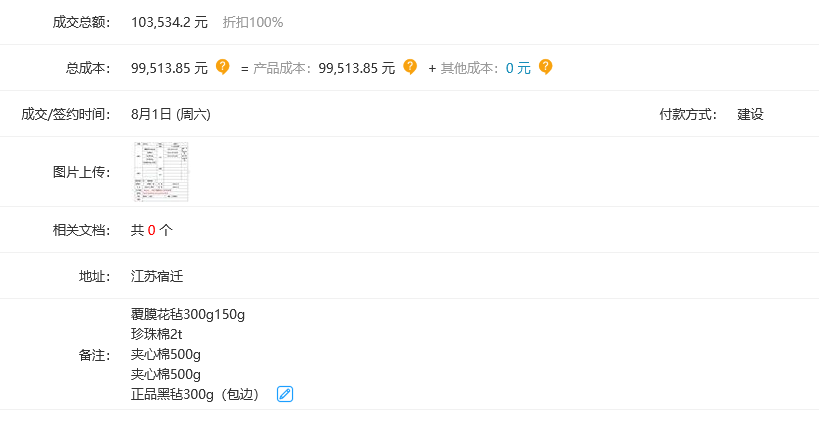This screenshot has width=819, height=421.
Task: Click the 折扣100% discount text
Action: [x=253, y=22]
